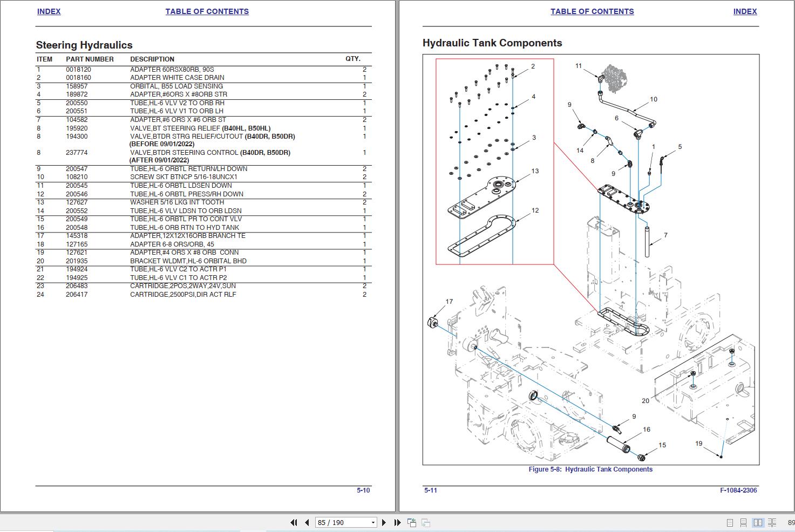This screenshot has width=795, height=532.
Task: Select continuous facing pages layout
Action: click(x=772, y=523)
